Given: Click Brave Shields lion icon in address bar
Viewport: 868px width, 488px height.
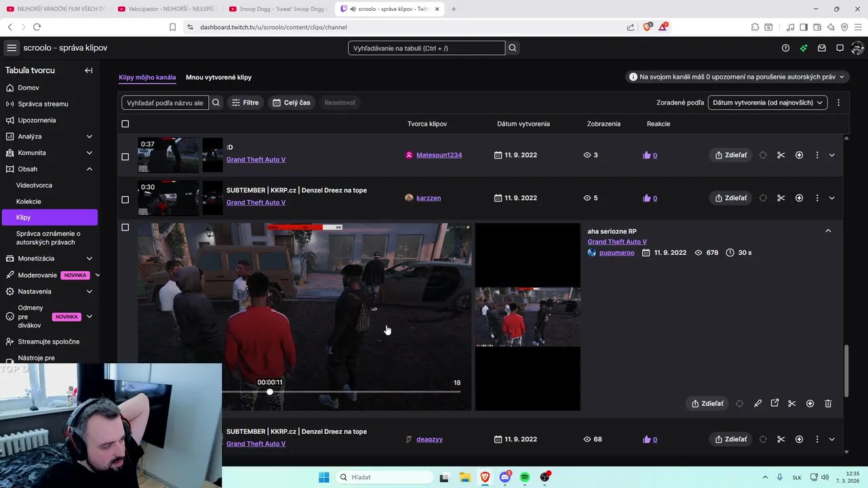Looking at the screenshot, I should [x=647, y=26].
